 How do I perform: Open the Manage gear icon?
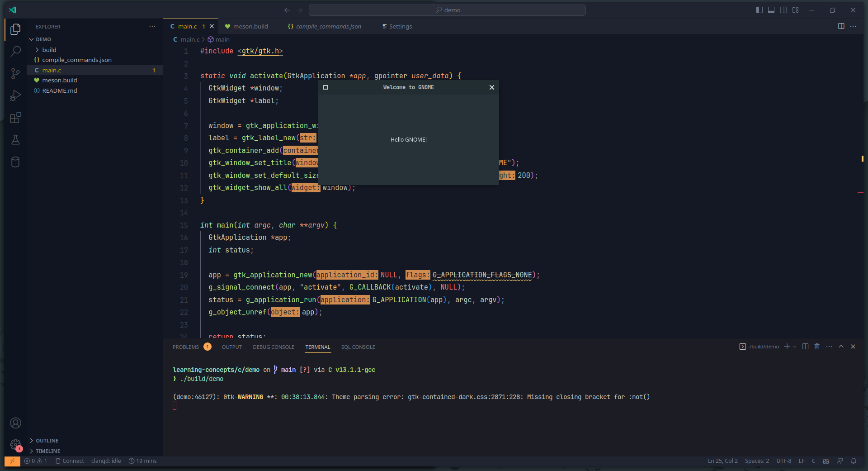coord(15,444)
